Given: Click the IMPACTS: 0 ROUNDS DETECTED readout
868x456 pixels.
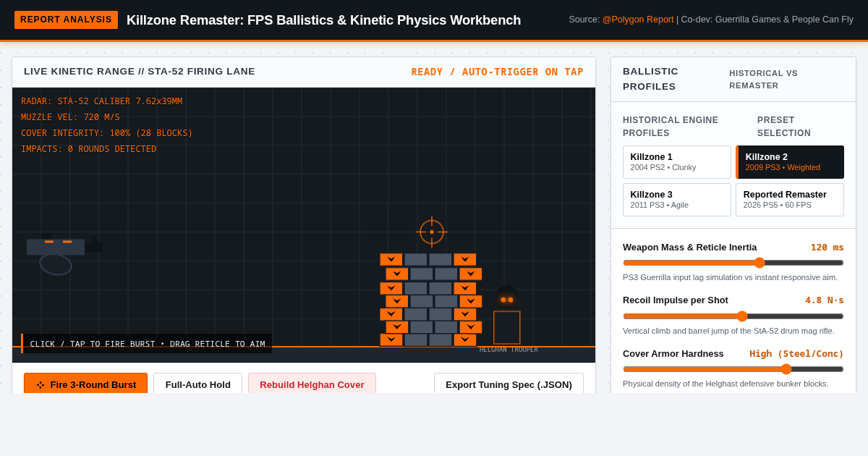Looking at the screenshot, I should (88, 149).
